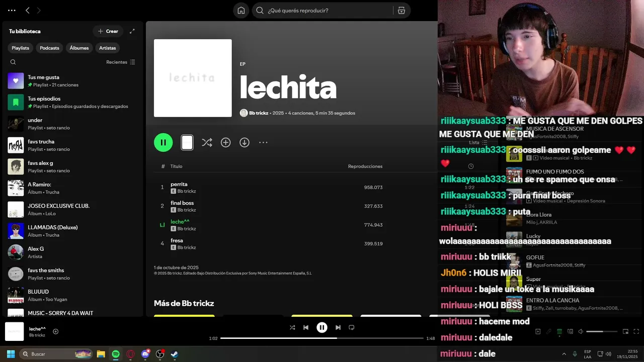The width and height of the screenshot is (644, 362).
Task: Open the 'under' playlist
Action: [73, 124]
